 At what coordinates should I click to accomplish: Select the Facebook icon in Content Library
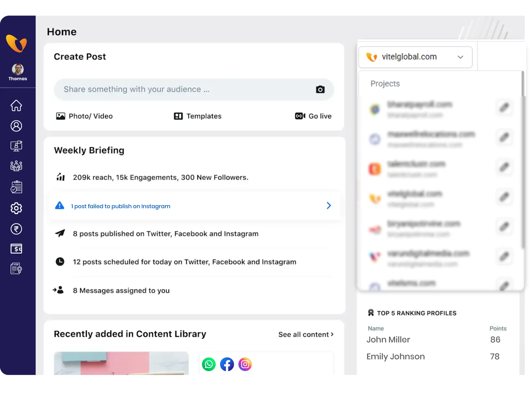(227, 364)
